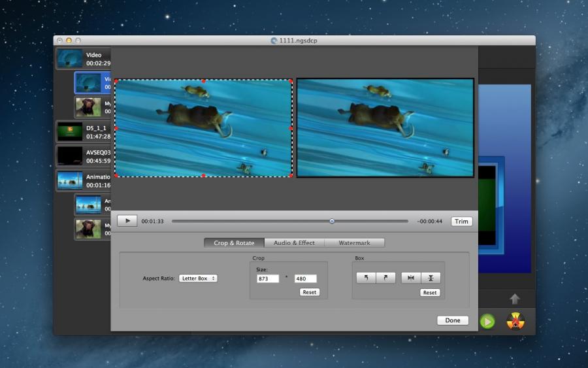This screenshot has height=368, width=588.
Task: Select the D5_1_1 clip in sidebar
Action: 84,132
